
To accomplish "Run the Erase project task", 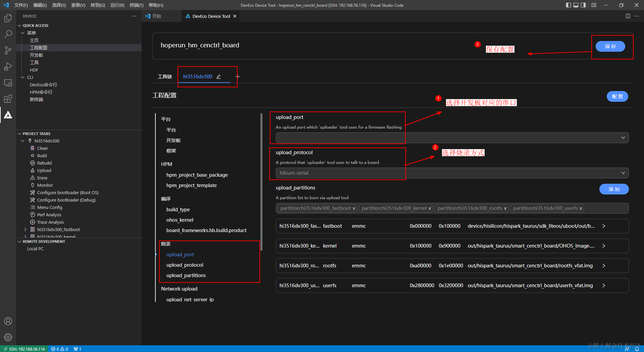I will 42,178.
